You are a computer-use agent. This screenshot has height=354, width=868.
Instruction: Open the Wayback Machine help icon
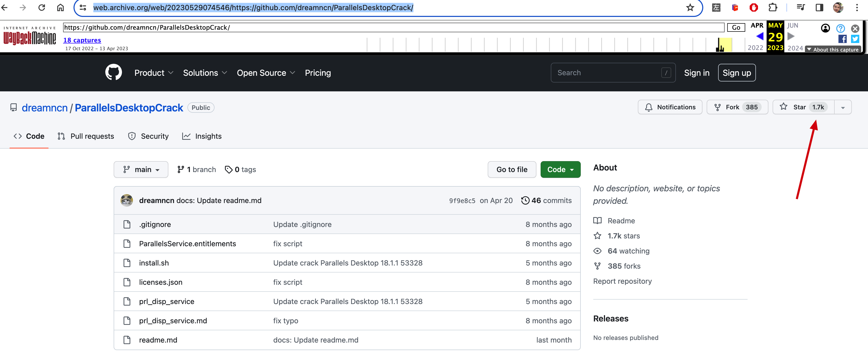(x=840, y=29)
